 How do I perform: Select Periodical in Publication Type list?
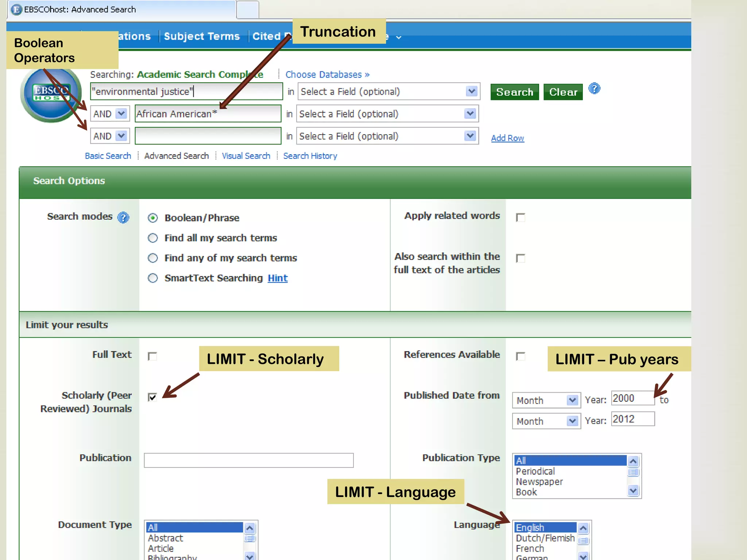[x=535, y=471]
